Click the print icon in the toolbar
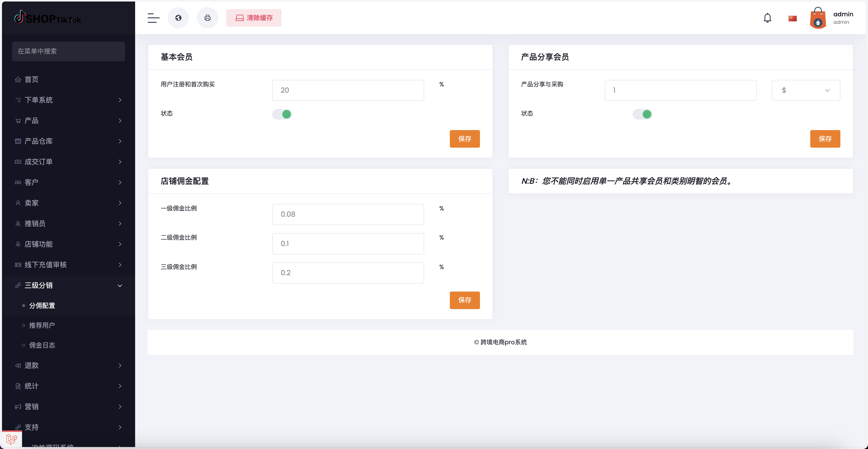Image resolution: width=868 pixels, height=449 pixels. point(207,18)
